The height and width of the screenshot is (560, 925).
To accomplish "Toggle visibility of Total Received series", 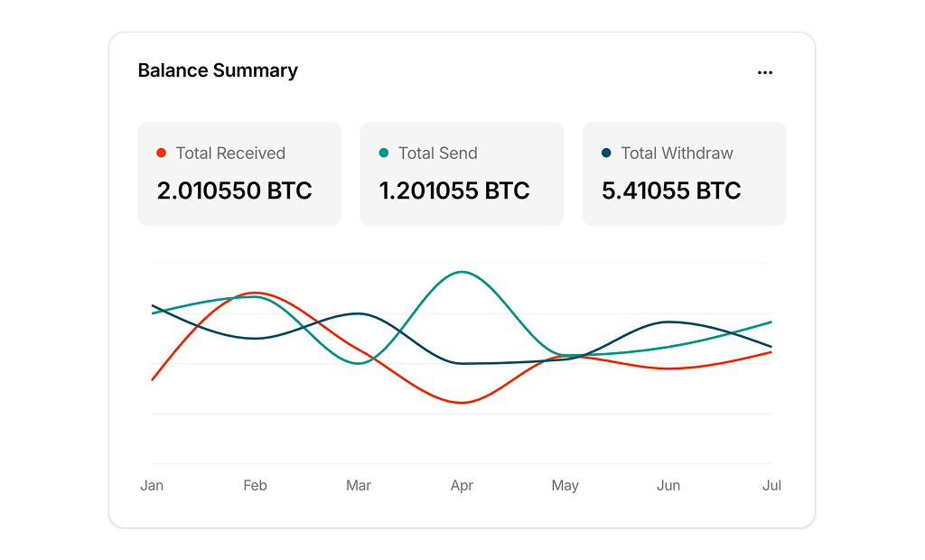I will (161, 153).
